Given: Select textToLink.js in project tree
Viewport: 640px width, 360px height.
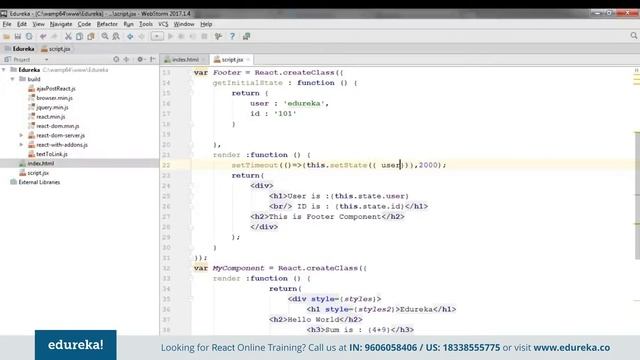Looking at the screenshot, I should pyautogui.click(x=48, y=154).
